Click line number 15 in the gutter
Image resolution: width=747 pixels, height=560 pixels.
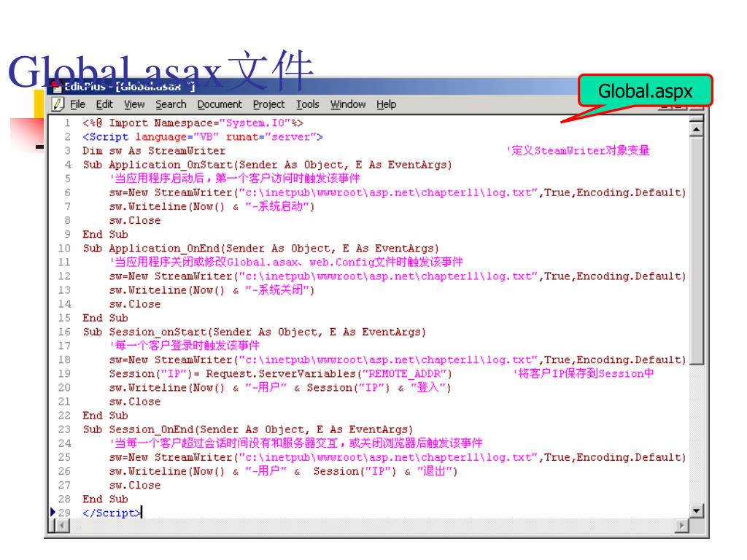click(64, 318)
